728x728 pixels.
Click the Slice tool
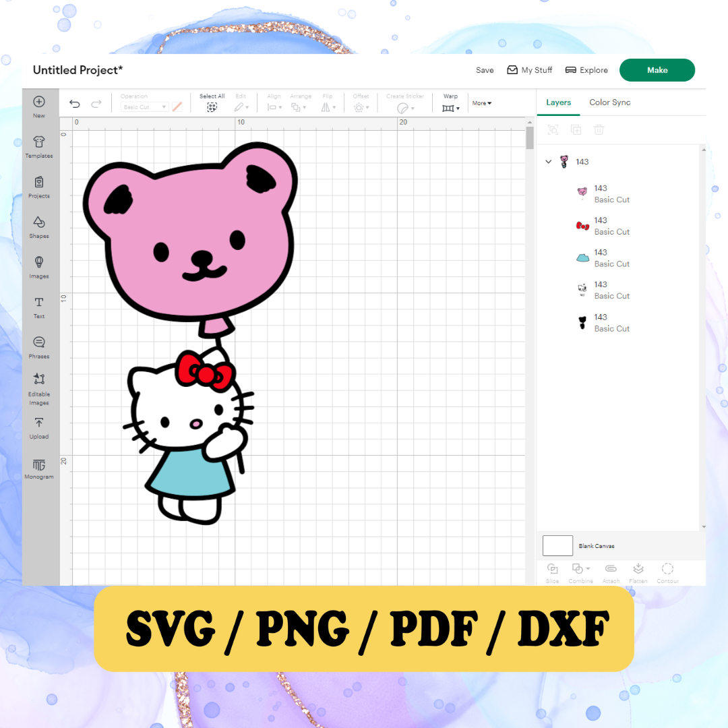[553, 573]
